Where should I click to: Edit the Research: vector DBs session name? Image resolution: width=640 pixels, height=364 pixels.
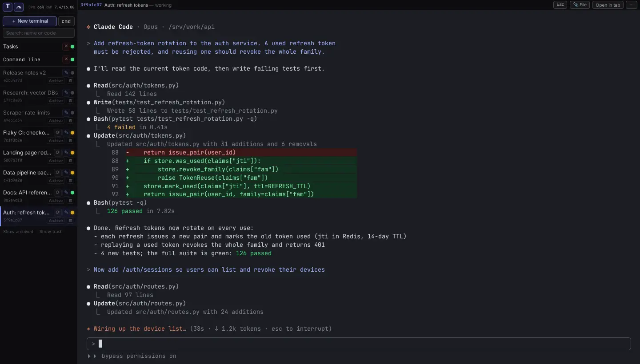coord(66,93)
